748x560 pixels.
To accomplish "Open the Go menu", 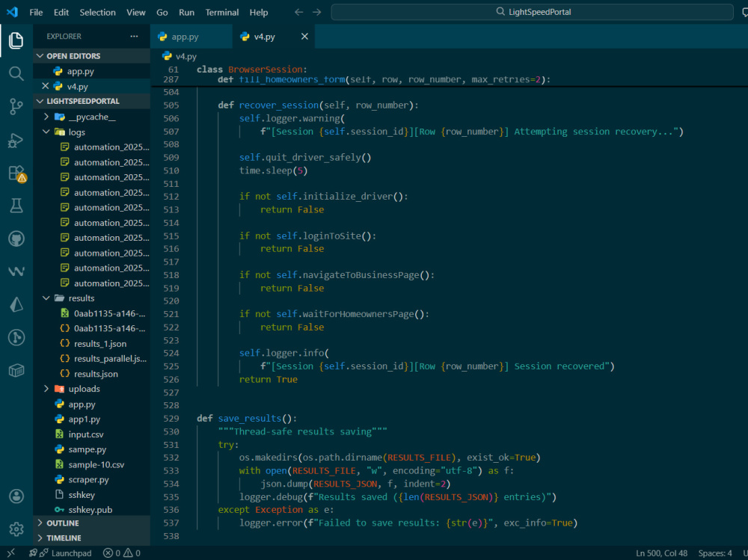I will coord(162,13).
